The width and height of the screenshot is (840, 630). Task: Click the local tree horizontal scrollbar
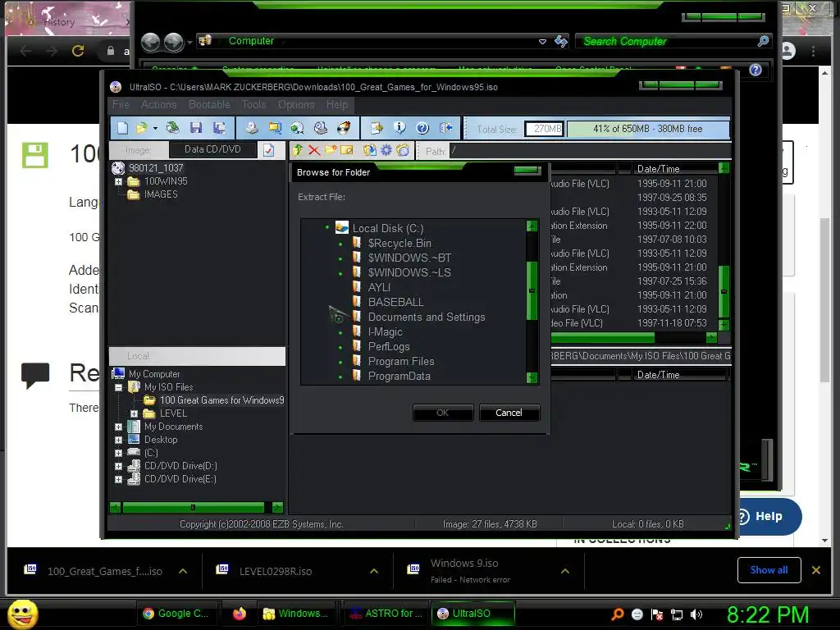pyautogui.click(x=194, y=507)
